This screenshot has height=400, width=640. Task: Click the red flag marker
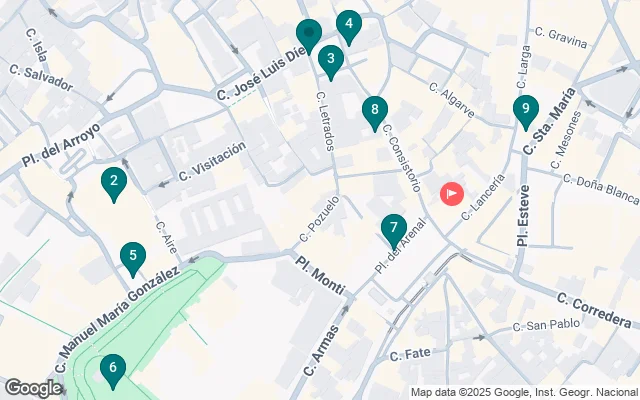(452, 194)
